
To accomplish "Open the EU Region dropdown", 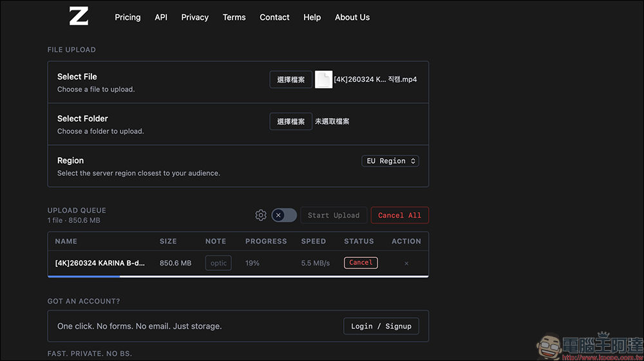I will coord(390,161).
